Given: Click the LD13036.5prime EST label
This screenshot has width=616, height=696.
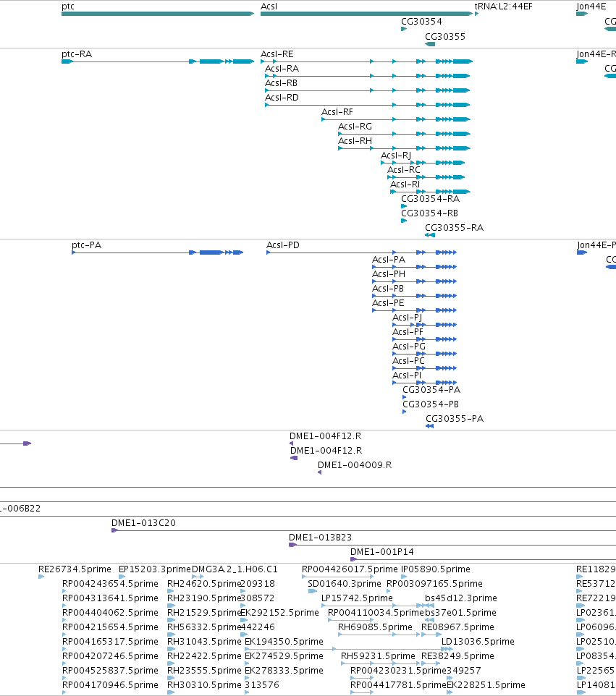Looking at the screenshot, I should (478, 642).
